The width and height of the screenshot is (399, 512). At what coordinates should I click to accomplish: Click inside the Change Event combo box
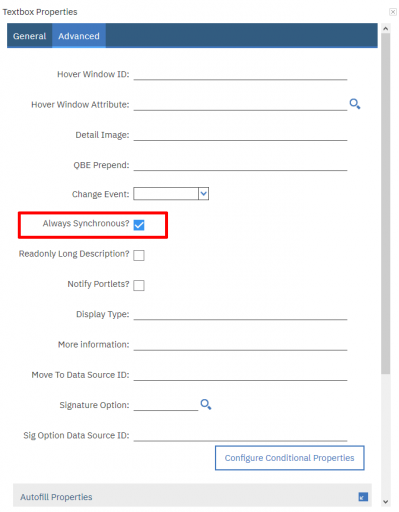[x=166, y=194]
